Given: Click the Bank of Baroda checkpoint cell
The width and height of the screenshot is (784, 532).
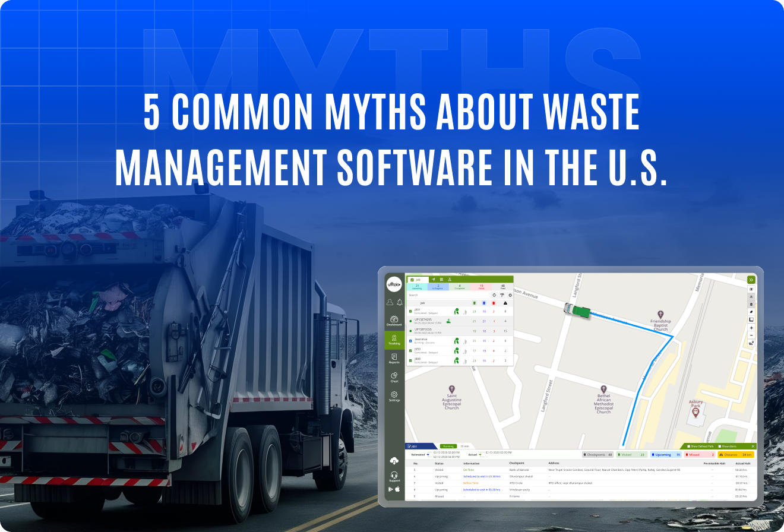Looking at the screenshot, I should (519, 470).
